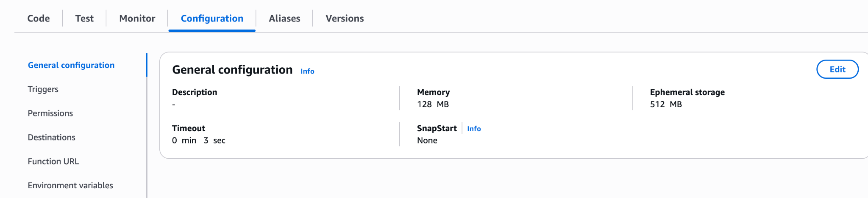Click the 128 MB memory value
The height and width of the screenshot is (198, 868).
(433, 104)
